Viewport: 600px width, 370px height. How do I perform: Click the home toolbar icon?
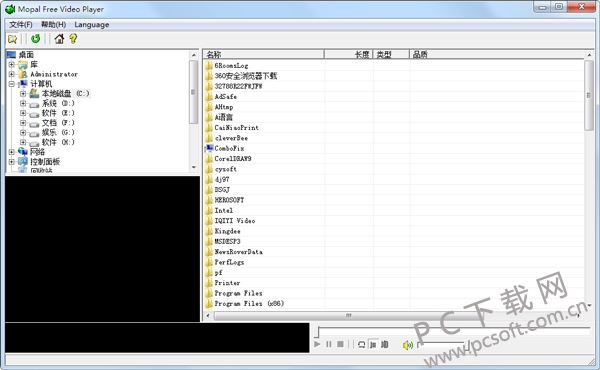(x=59, y=39)
